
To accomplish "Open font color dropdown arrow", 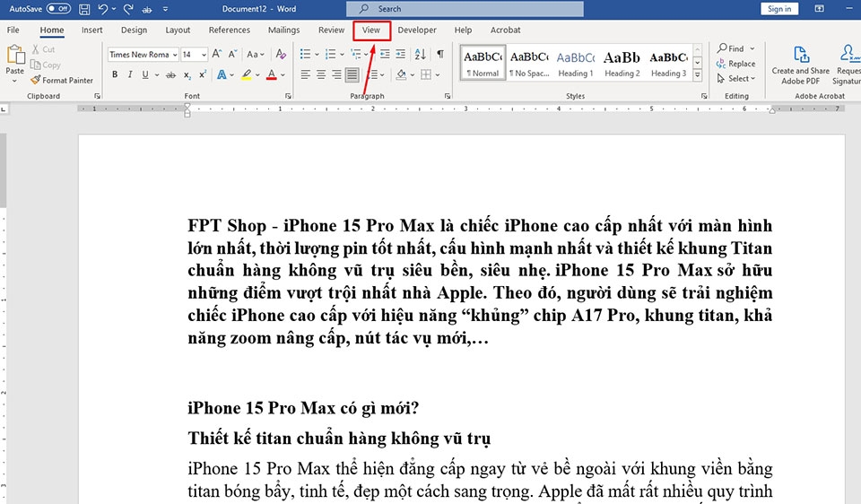I will (x=283, y=74).
